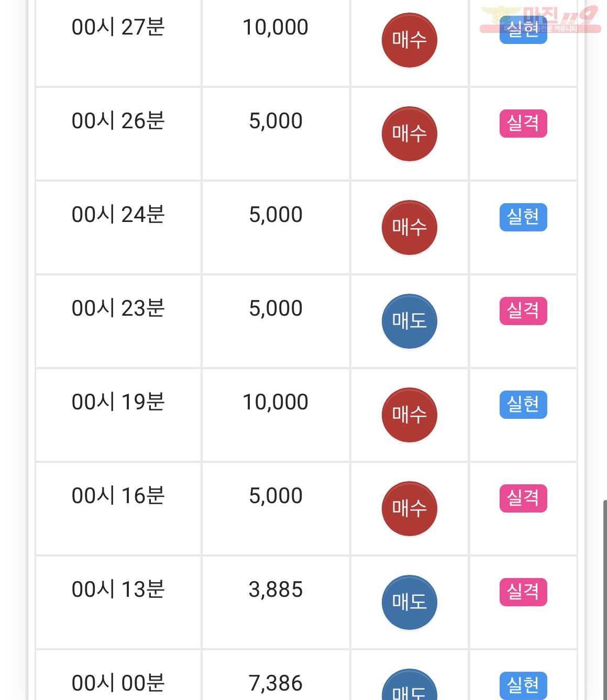Select pink 실격 badge in 00시 23분 row
Viewport: 607px width, 700px height.
[523, 311]
